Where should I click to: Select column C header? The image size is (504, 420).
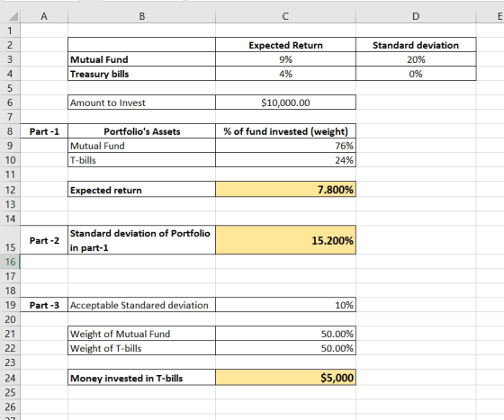[x=285, y=16]
